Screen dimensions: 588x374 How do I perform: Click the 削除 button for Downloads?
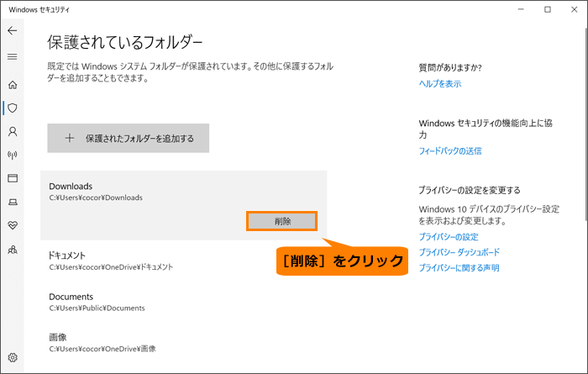pyautogui.click(x=282, y=221)
